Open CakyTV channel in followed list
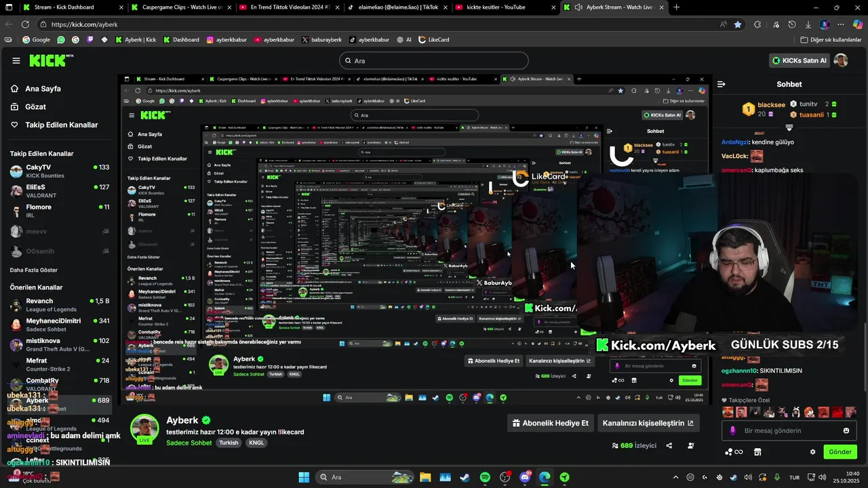Screen dimensions: 868x488 coord(60,171)
